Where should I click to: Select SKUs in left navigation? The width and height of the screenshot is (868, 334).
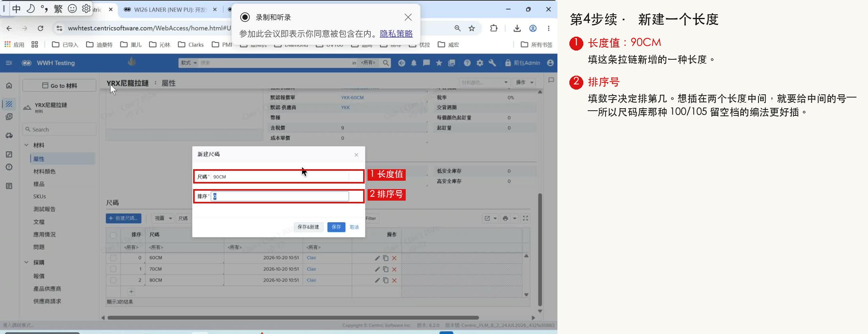point(40,197)
